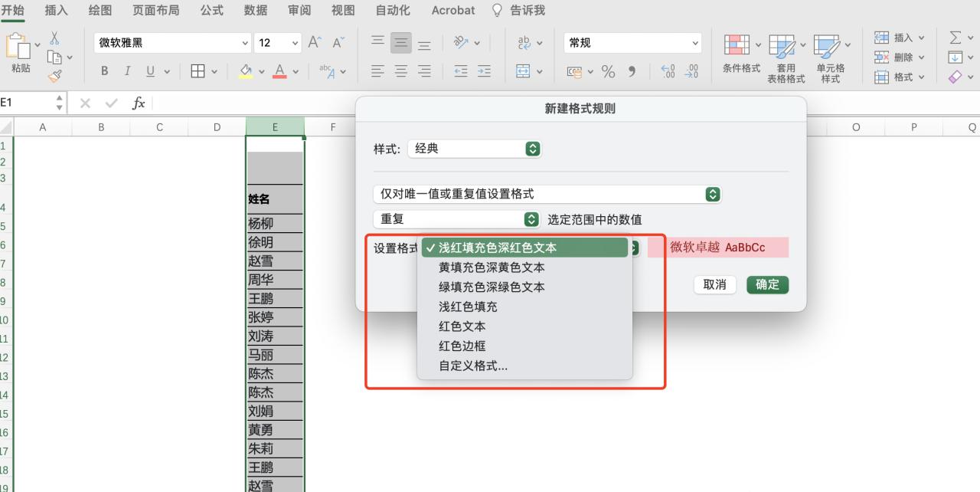Apply comma style format
Screen dimensions: 980x492
coord(632,71)
